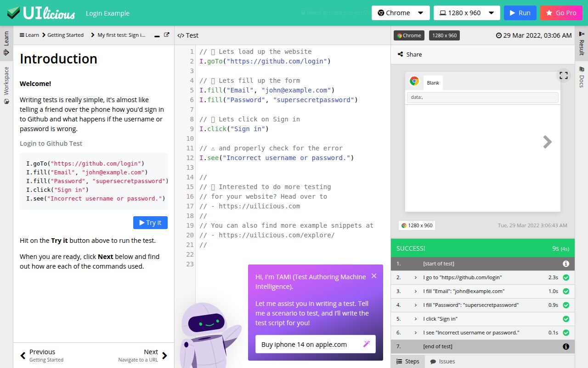This screenshot has height=368, width=588.
Task: Switch to the Steps tab
Action: 408,362
